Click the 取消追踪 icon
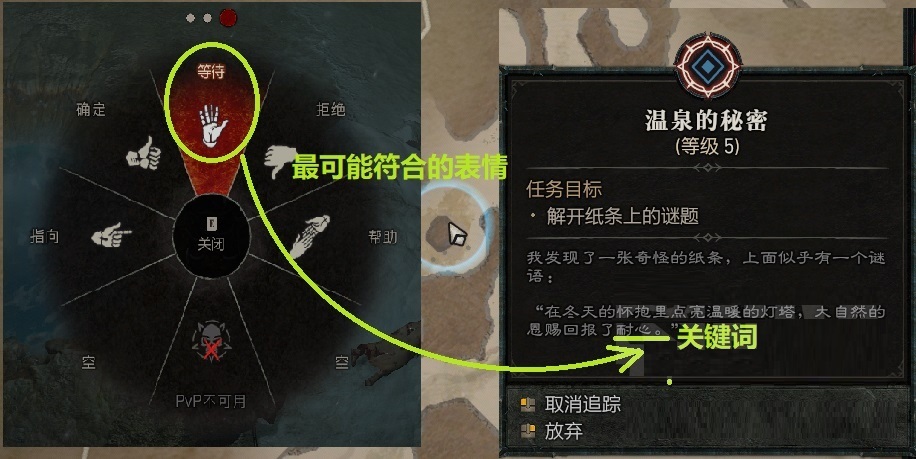The height and width of the screenshot is (459, 916). [528, 404]
